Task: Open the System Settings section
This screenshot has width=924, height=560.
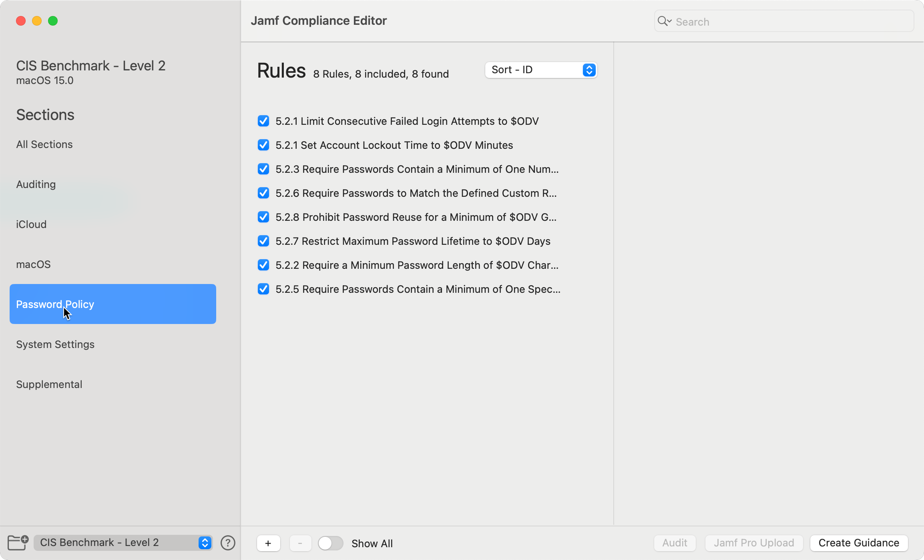Action: (x=55, y=344)
